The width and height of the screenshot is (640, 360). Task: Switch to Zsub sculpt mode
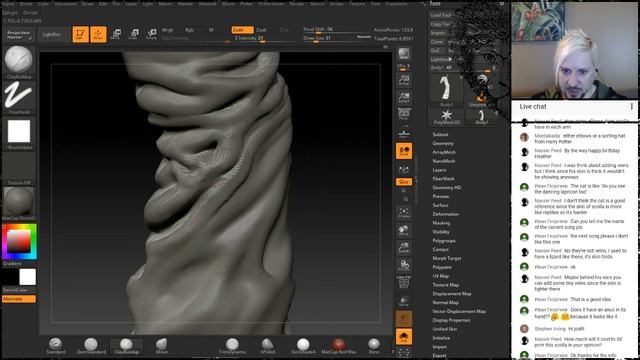262,30
